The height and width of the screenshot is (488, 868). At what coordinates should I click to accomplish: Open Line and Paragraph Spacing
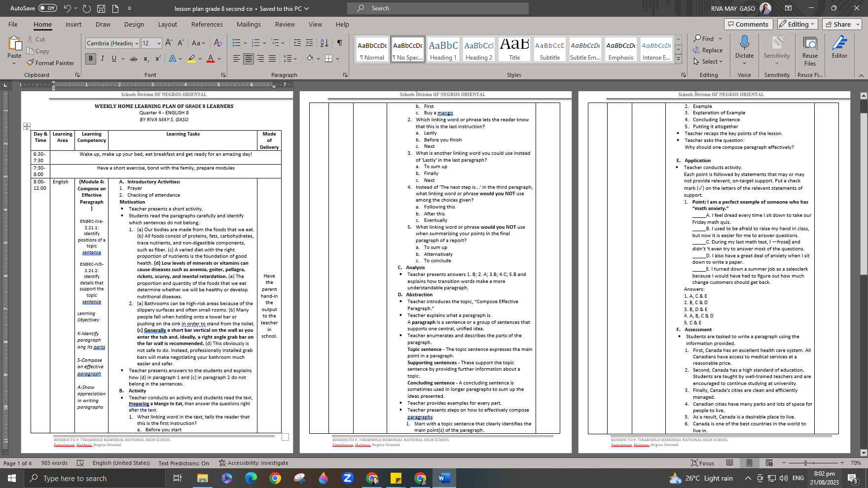coord(290,59)
